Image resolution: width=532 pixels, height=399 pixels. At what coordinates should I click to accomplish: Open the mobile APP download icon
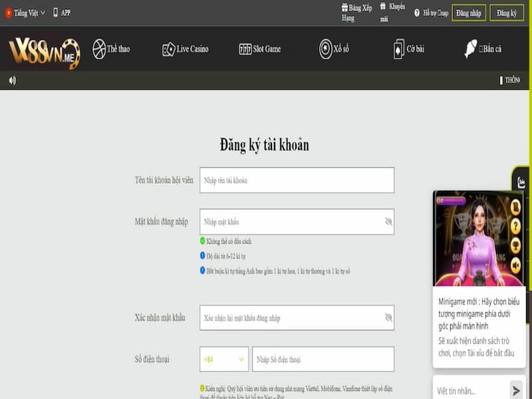(56, 13)
